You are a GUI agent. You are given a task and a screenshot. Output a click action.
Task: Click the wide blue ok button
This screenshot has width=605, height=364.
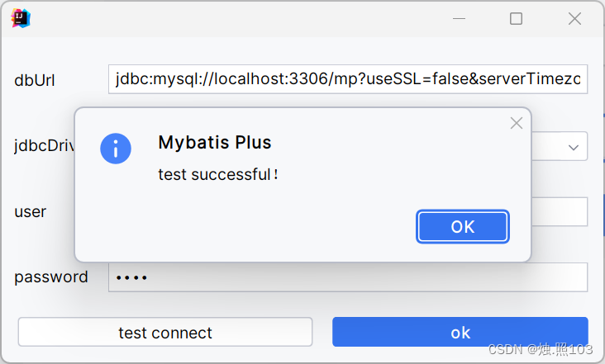click(460, 332)
